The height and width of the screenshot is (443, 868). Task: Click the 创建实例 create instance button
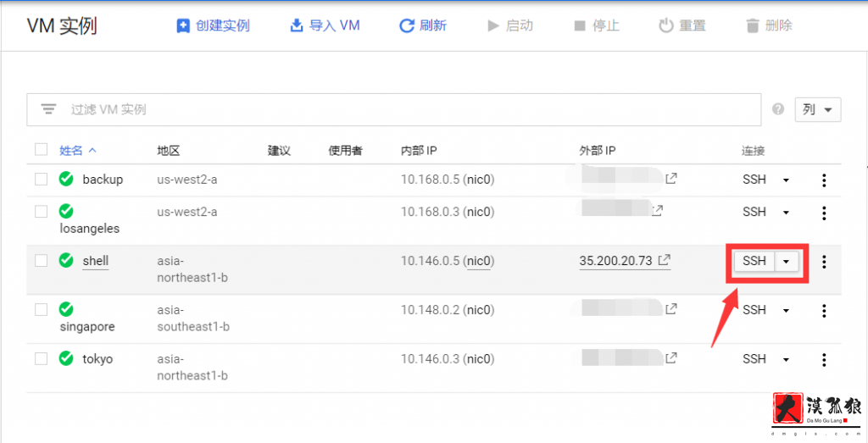pos(213,25)
